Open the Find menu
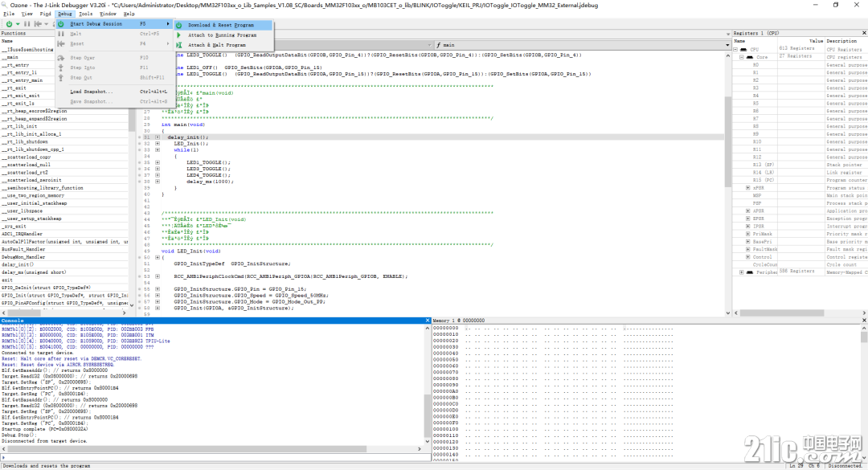The height and width of the screenshot is (470, 868). tap(45, 14)
